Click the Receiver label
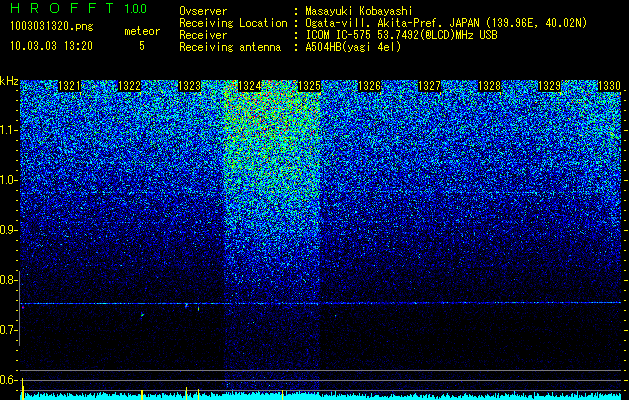This screenshot has height=400, width=629. 203,35
